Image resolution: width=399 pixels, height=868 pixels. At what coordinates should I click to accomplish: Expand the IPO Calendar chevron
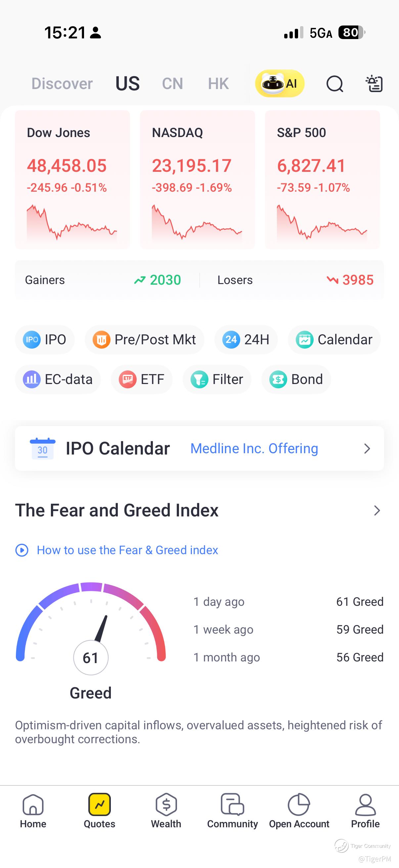(x=367, y=449)
